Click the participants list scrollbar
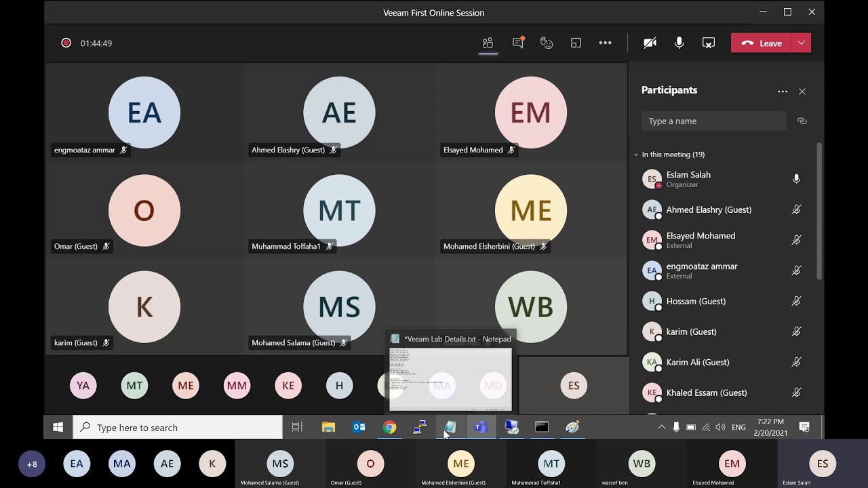 click(819, 211)
